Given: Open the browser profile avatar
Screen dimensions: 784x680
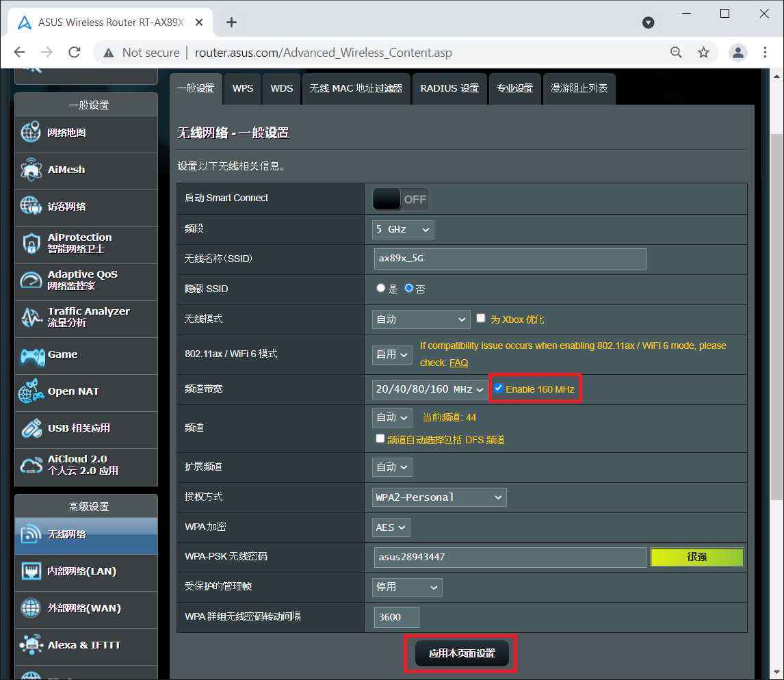Looking at the screenshot, I should coord(738,53).
